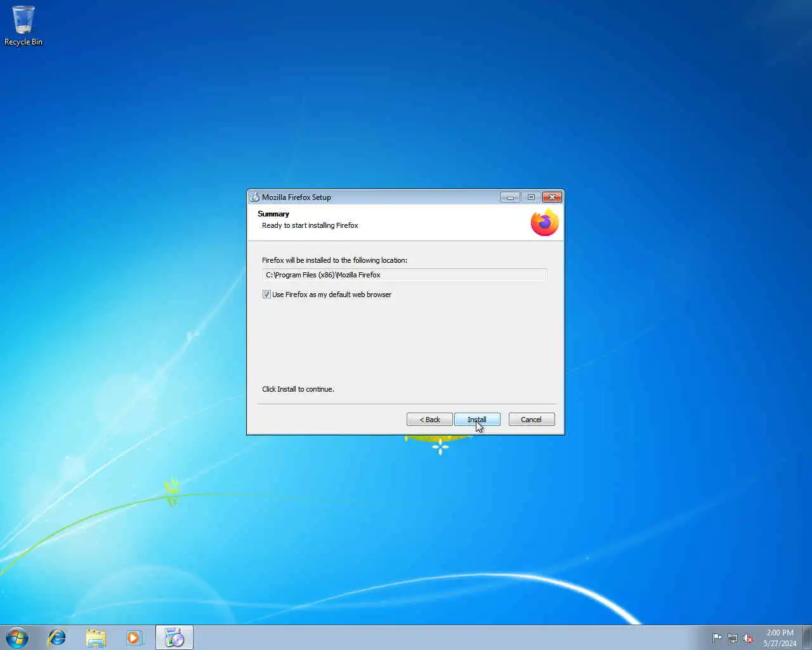
Task: Click 'Firefox will be installed' label
Action: (335, 260)
